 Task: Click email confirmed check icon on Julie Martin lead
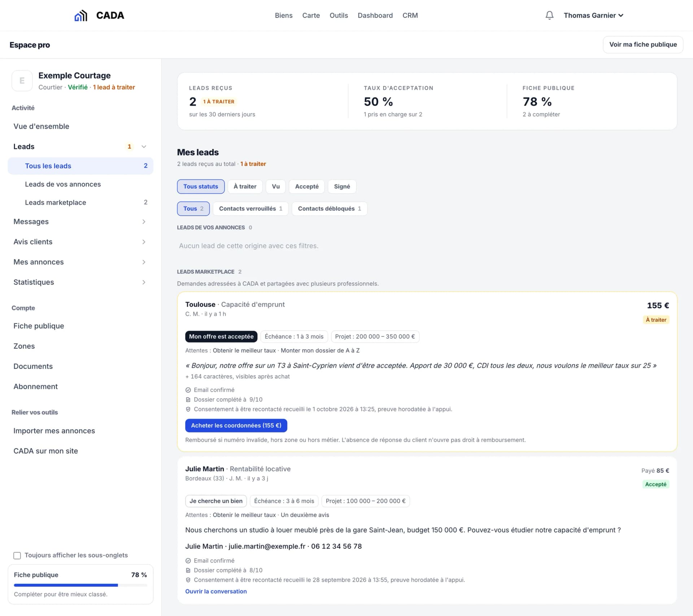[x=188, y=561]
